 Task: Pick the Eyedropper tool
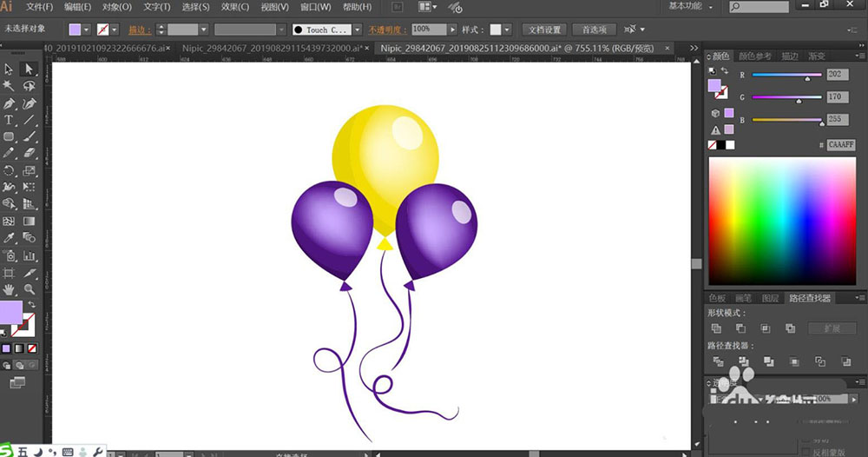(x=9, y=238)
